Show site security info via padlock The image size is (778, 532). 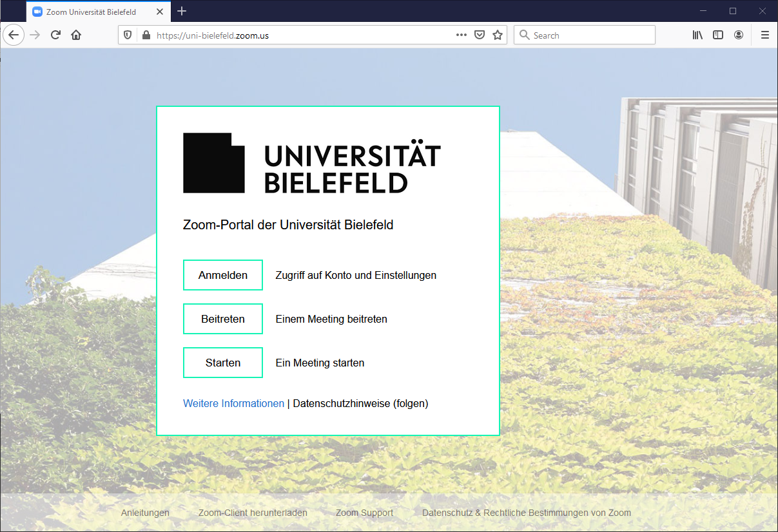tap(145, 35)
